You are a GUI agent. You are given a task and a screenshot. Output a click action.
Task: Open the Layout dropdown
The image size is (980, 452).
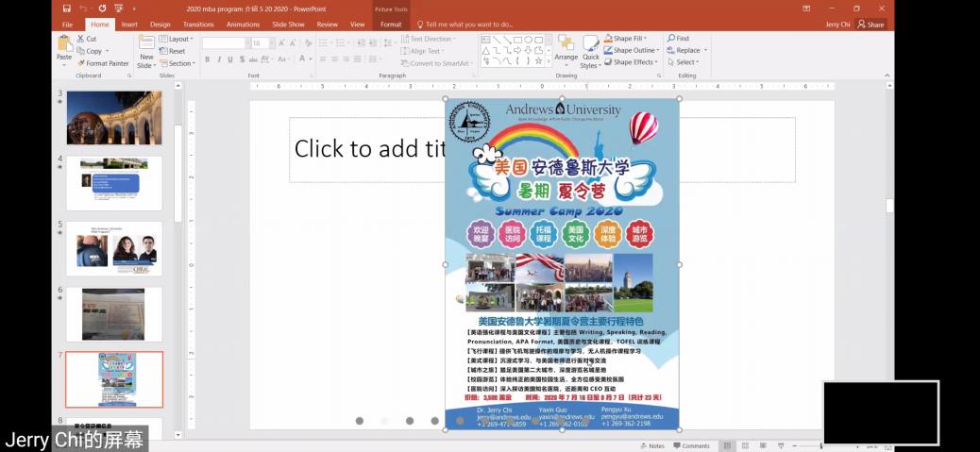pos(177,39)
